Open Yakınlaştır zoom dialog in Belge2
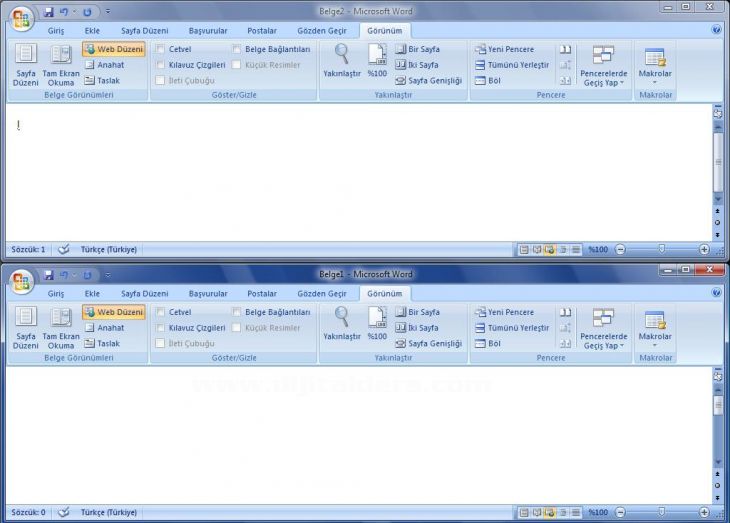The image size is (730, 523). click(342, 61)
